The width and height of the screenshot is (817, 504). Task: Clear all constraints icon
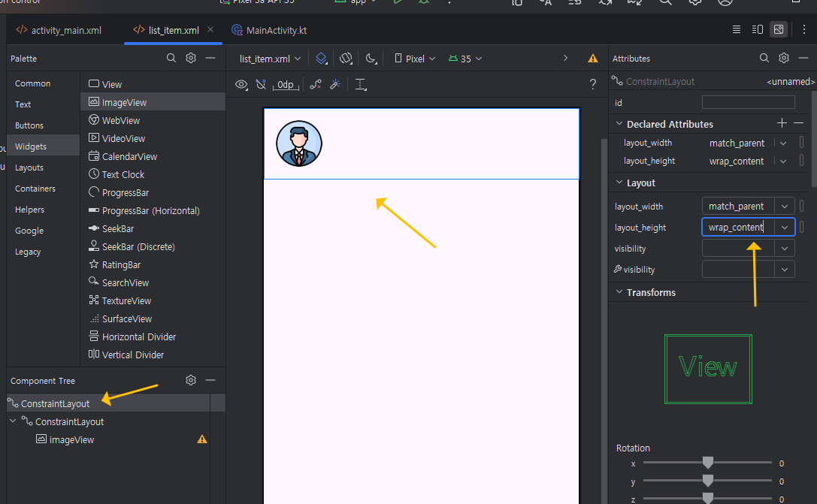coord(316,84)
